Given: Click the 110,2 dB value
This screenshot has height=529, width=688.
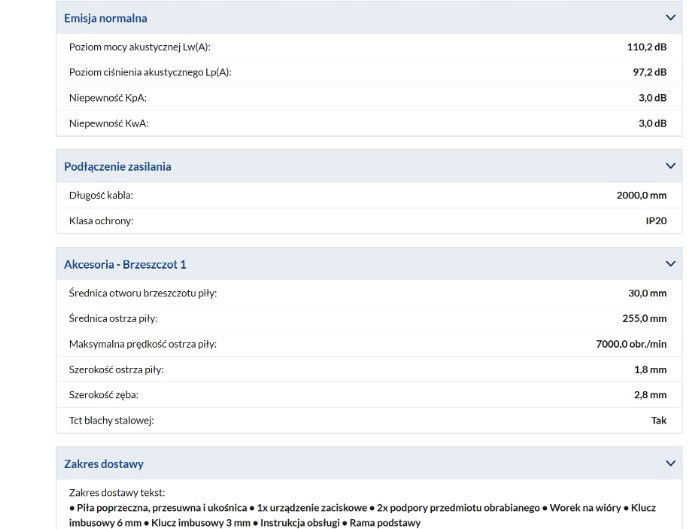Looking at the screenshot, I should [x=646, y=47].
